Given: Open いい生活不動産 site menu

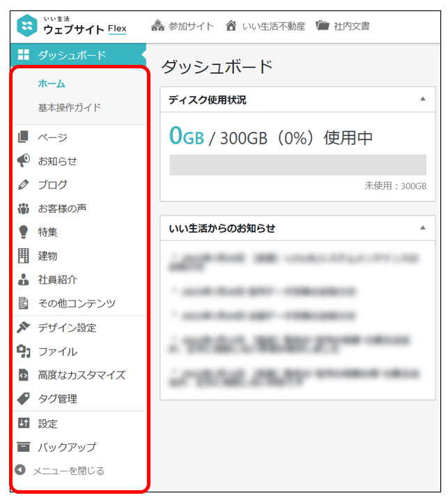Looking at the screenshot, I should click(x=265, y=26).
